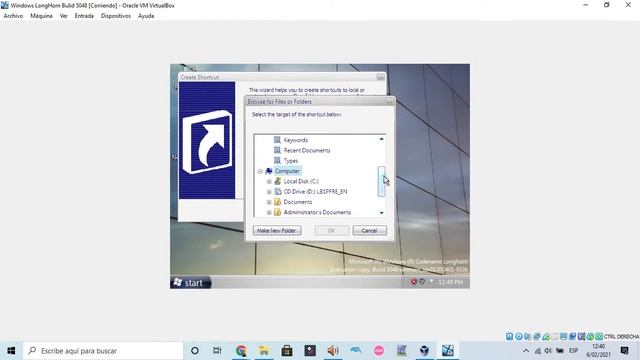Click the CD Drive (D:) disc icon

pos(278,191)
